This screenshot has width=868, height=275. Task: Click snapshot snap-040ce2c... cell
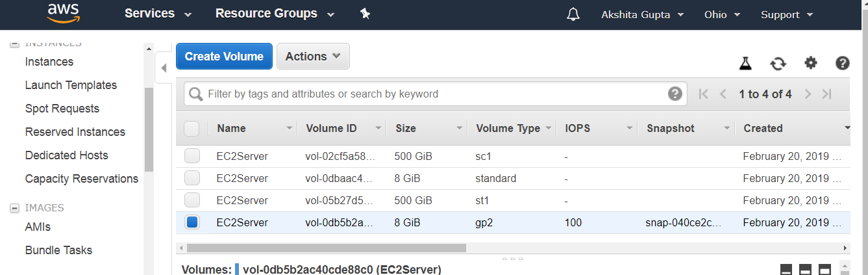(x=683, y=222)
